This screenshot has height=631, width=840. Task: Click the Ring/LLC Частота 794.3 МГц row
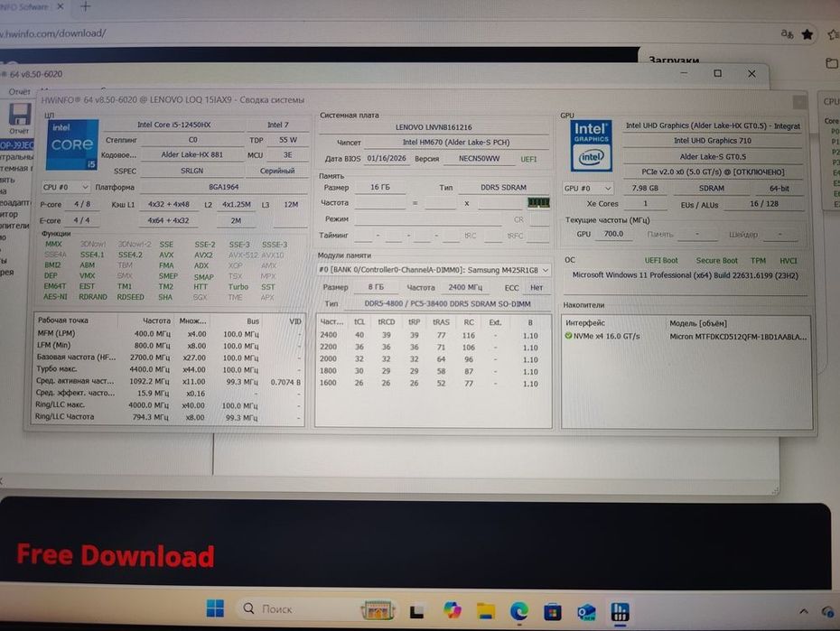(168, 417)
